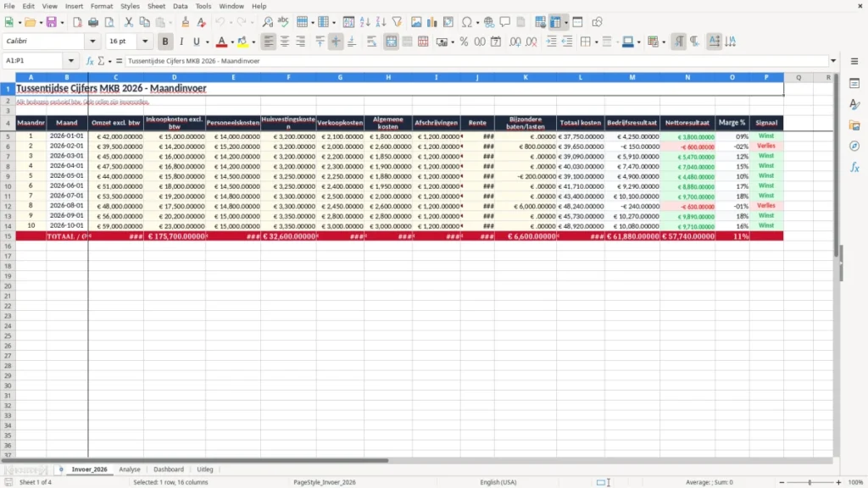Toggle Wrap Text
Screen dimensions: 868x488
pos(371,42)
